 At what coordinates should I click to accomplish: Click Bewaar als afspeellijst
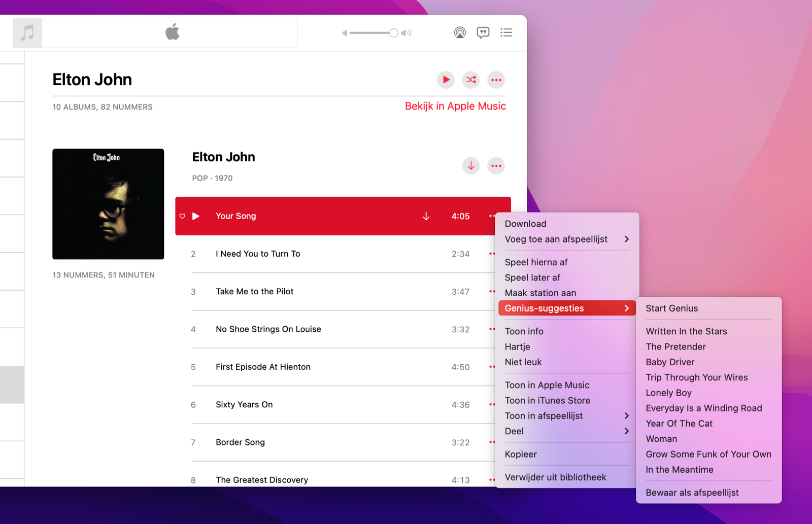pos(708,493)
